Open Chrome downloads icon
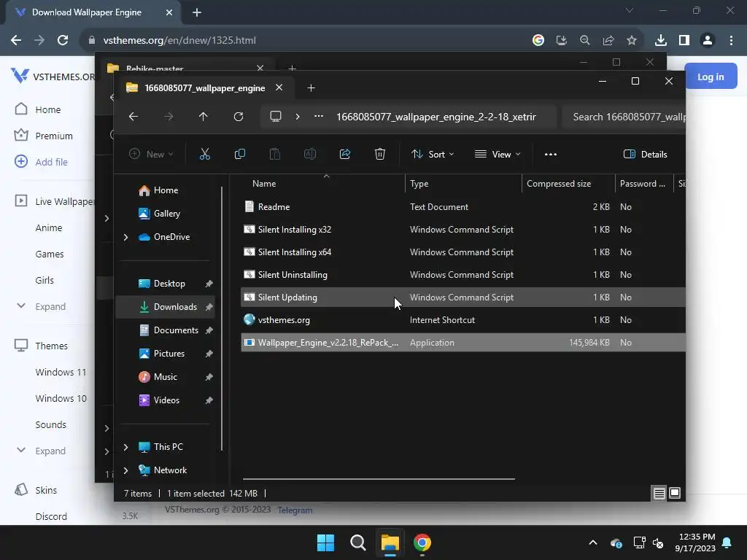 pos(660,41)
